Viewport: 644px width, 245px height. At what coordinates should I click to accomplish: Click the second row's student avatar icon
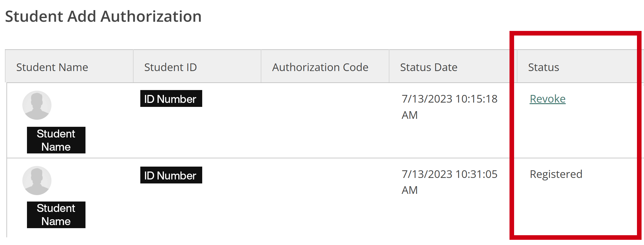pyautogui.click(x=37, y=180)
